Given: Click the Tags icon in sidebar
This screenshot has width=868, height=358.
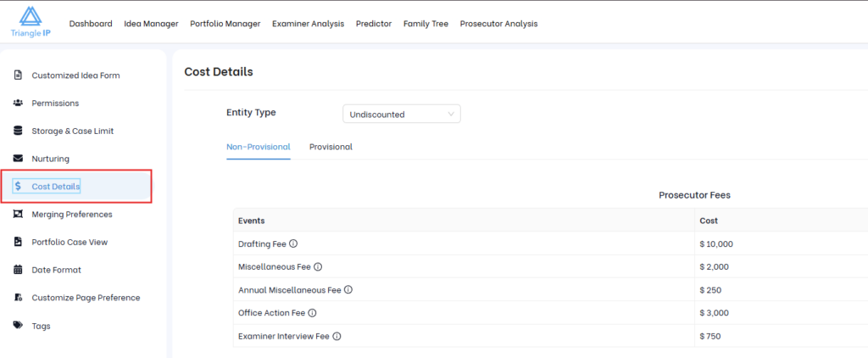Looking at the screenshot, I should pyautogui.click(x=18, y=326).
